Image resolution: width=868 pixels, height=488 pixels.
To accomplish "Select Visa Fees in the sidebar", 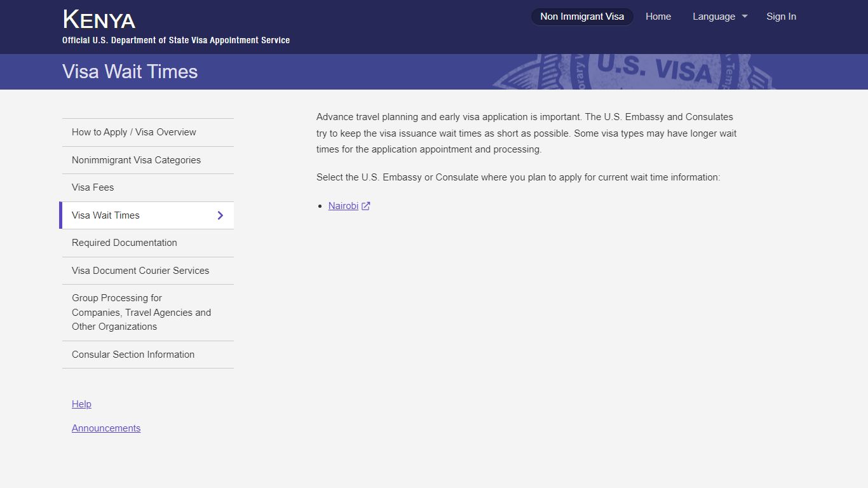I will click(x=148, y=187).
